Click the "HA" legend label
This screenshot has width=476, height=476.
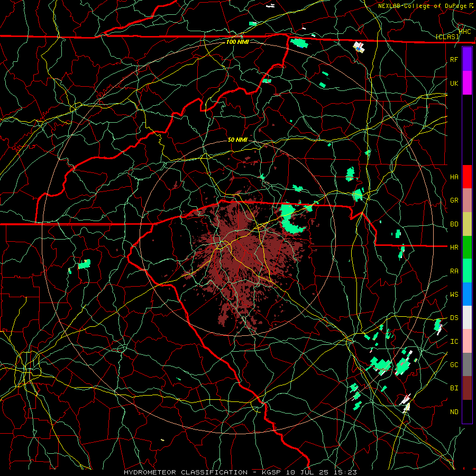tap(454, 177)
